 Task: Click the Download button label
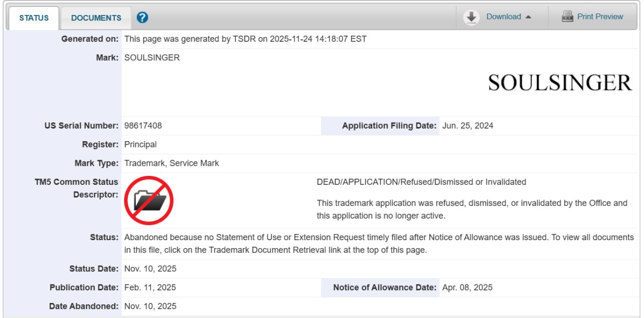[x=503, y=17]
